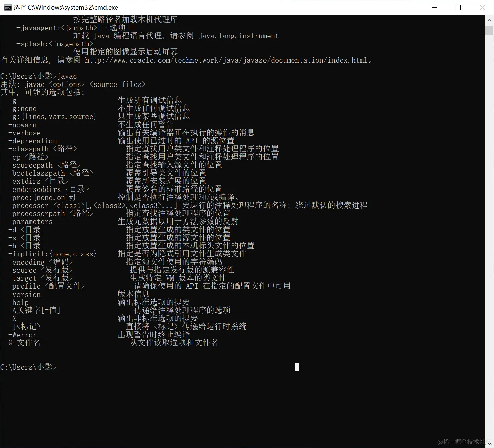Click the -version option line

[24, 294]
